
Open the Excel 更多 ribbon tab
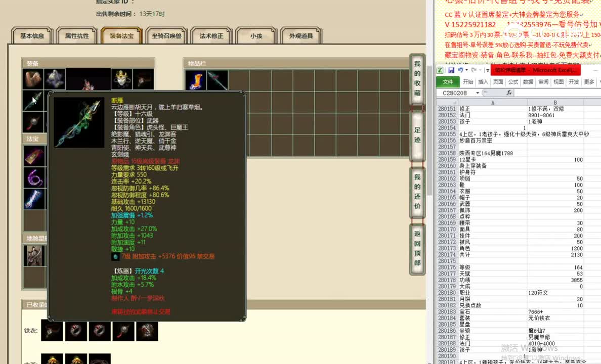pyautogui.click(x=589, y=81)
